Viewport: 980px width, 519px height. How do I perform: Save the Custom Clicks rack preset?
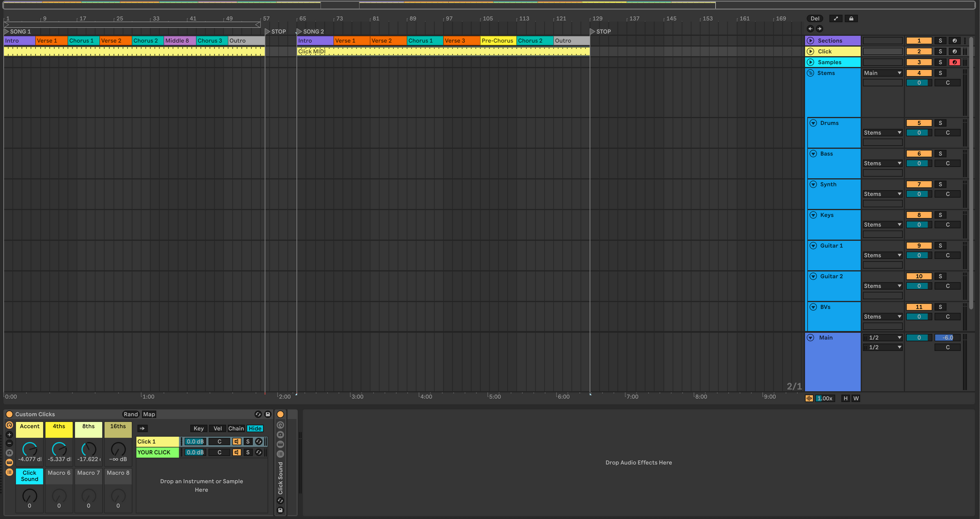[x=268, y=414]
